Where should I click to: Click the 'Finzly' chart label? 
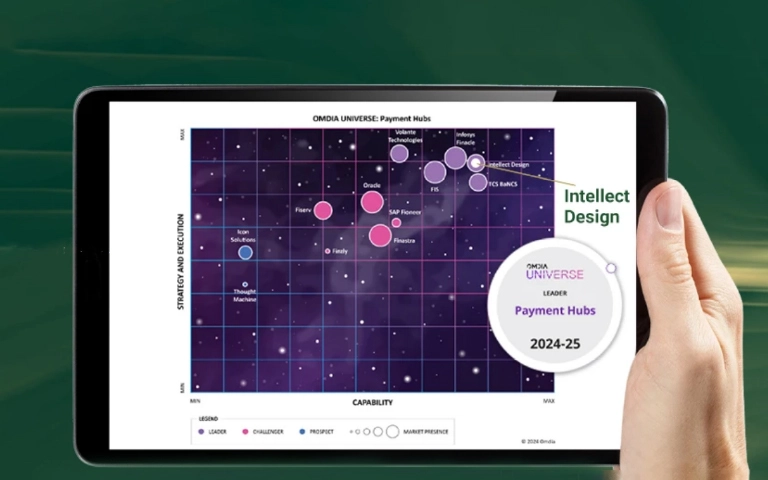coord(340,251)
